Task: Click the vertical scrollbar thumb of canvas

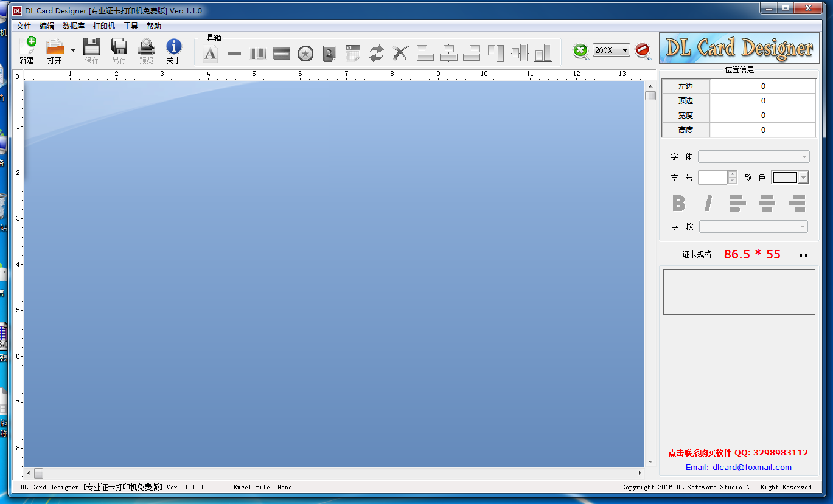Action: tap(650, 95)
